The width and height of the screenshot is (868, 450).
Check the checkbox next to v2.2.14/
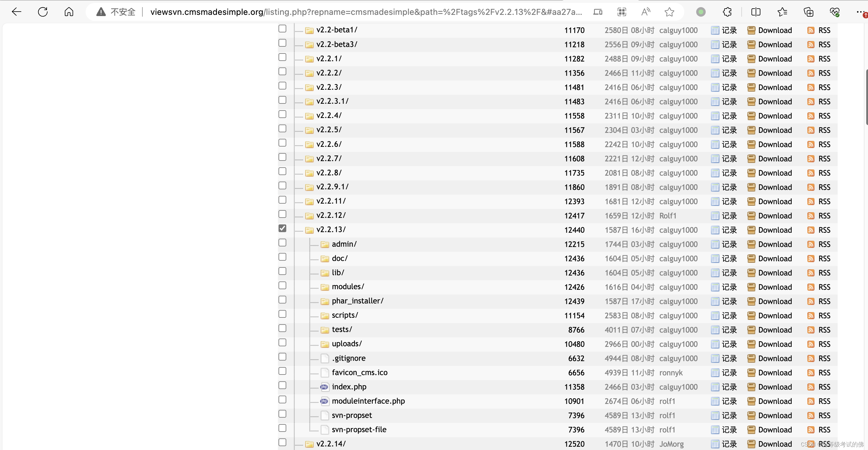(x=282, y=443)
